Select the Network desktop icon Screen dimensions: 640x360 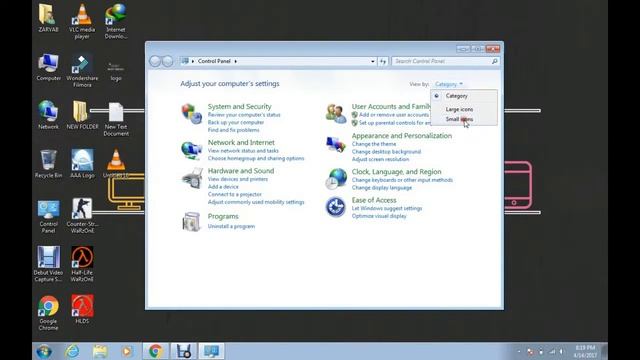point(48,115)
